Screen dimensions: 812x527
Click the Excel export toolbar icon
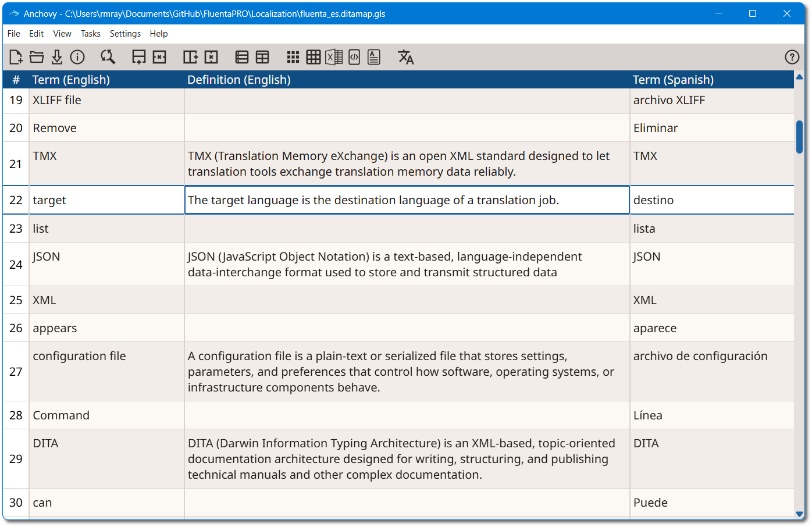click(334, 57)
